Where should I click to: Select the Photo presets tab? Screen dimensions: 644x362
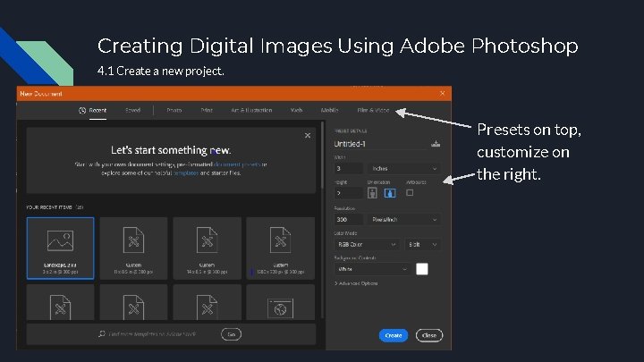click(x=174, y=110)
